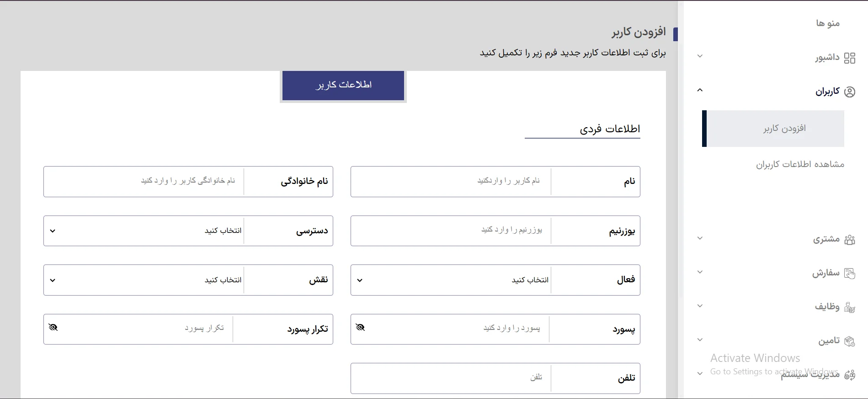Click the dashboard grid icon in sidebar
Screen dimensions: 868x399
point(849,58)
